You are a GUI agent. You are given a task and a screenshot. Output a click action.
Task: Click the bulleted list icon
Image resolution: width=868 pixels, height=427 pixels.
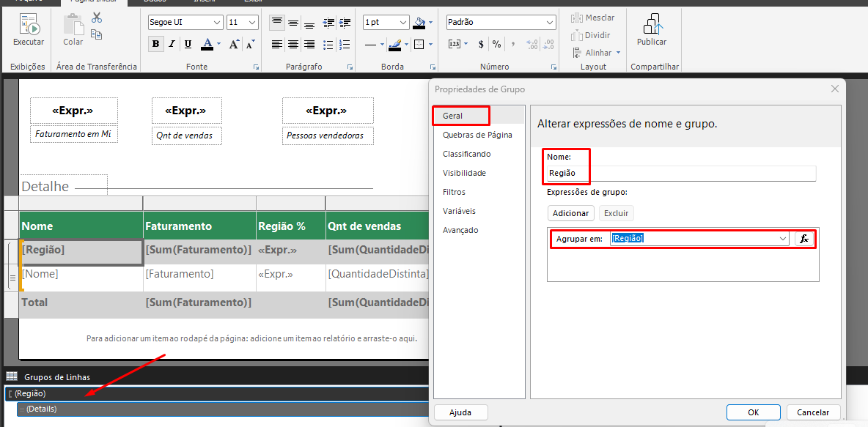pos(328,23)
